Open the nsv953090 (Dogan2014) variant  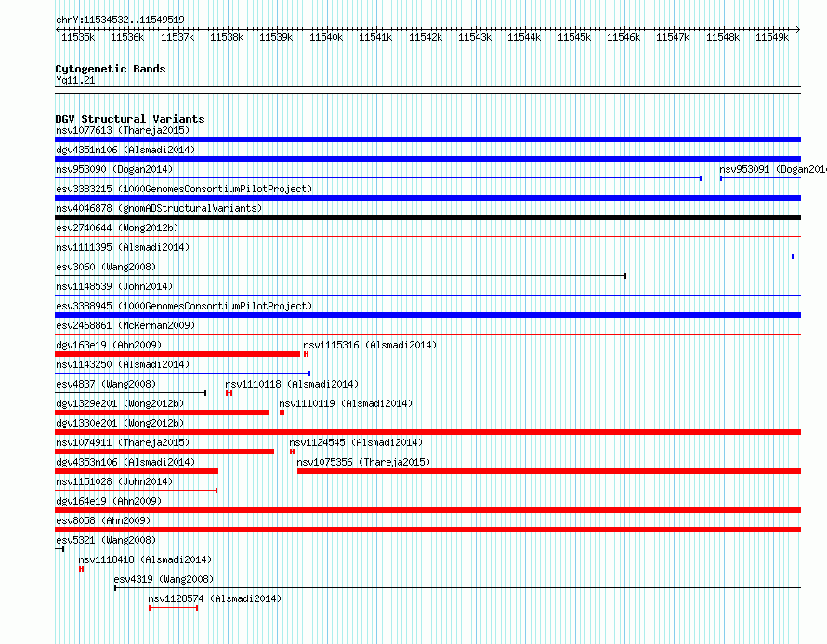tap(114, 169)
